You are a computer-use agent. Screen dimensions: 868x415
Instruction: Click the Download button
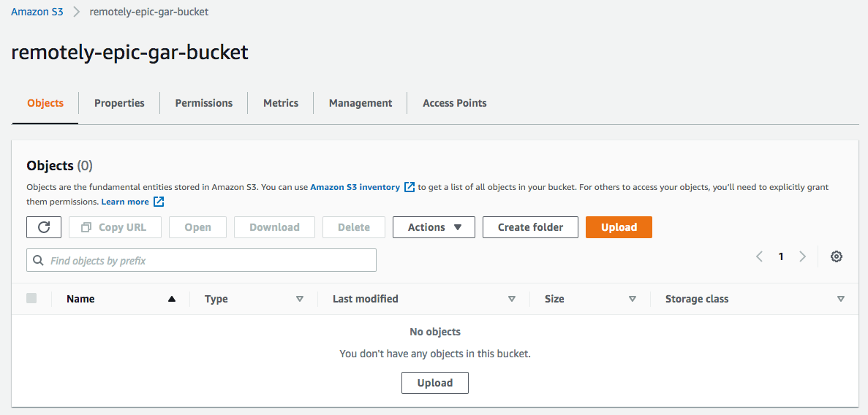click(274, 227)
